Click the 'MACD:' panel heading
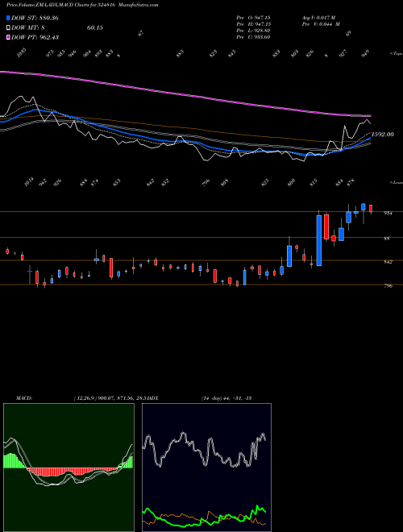The width and height of the screenshot is (403, 532). pos(23,398)
